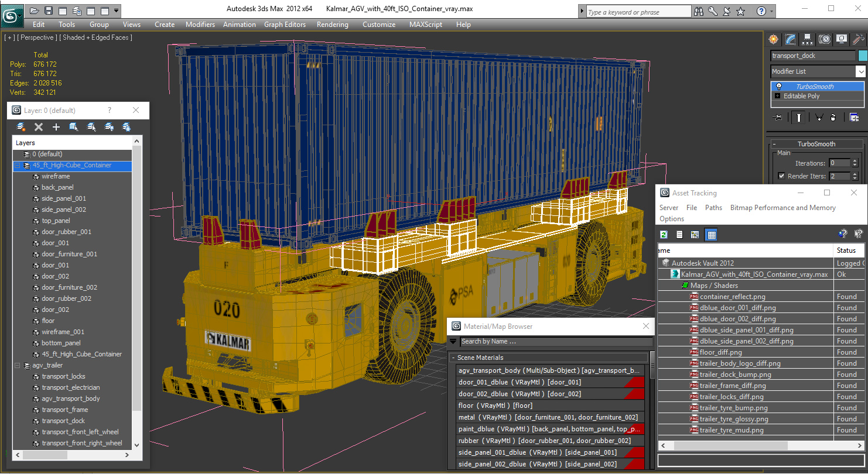868x474 pixels.
Task: Open the Graph Editors menu
Action: [x=285, y=25]
